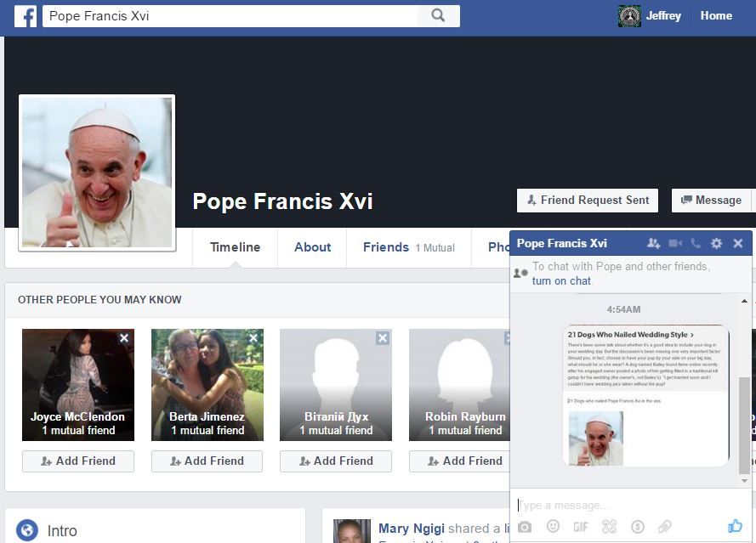Dismiss Віталій Дух suggestion
This screenshot has width=756, height=543.
pos(383,338)
